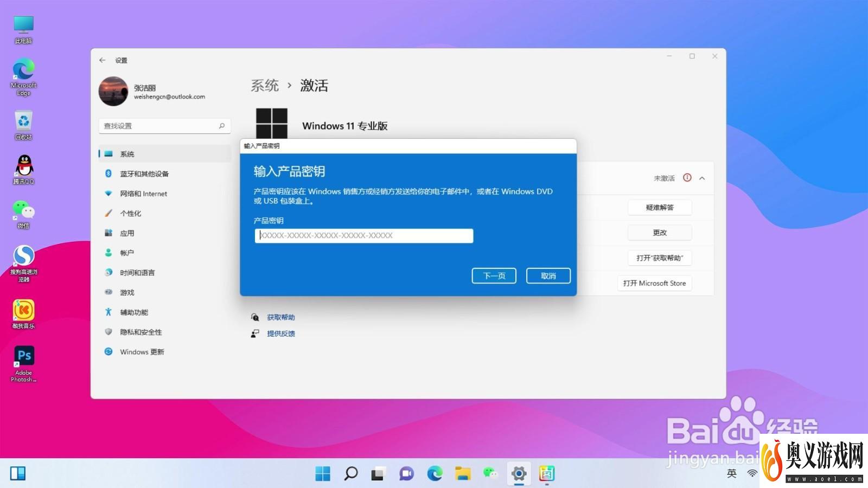Click the Wi-Fi tray icon

pyautogui.click(x=752, y=473)
